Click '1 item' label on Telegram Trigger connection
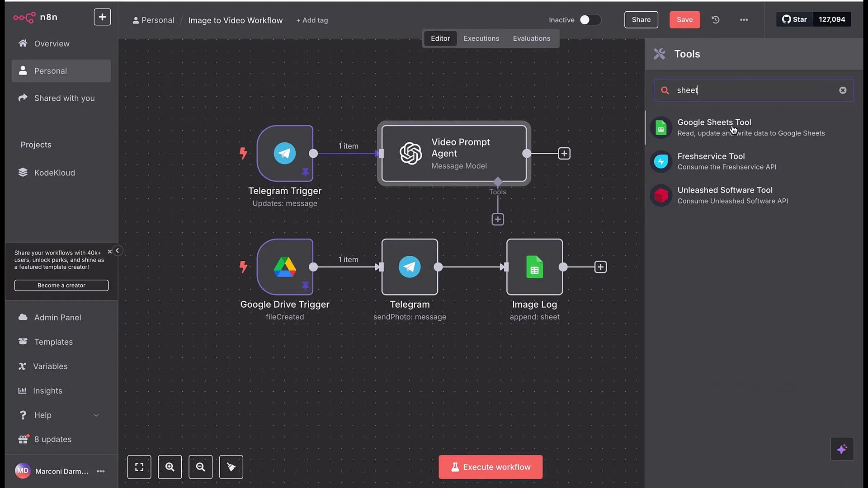The height and width of the screenshot is (488, 868). (x=348, y=146)
